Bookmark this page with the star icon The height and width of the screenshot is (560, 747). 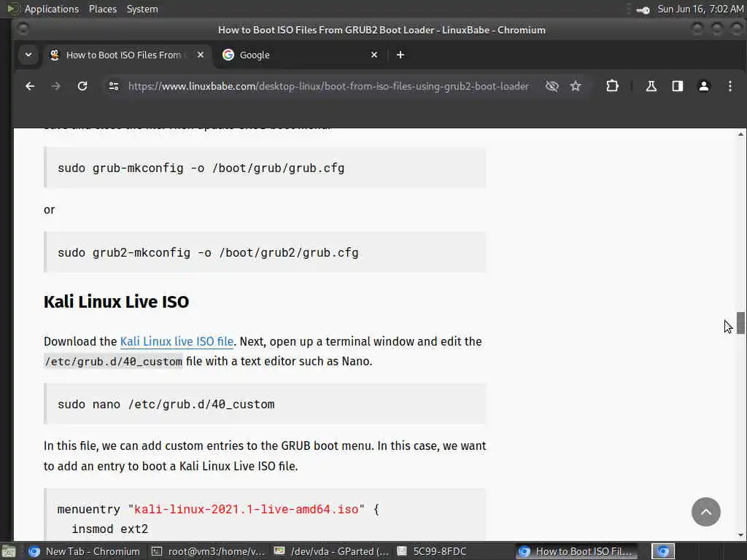click(x=576, y=86)
